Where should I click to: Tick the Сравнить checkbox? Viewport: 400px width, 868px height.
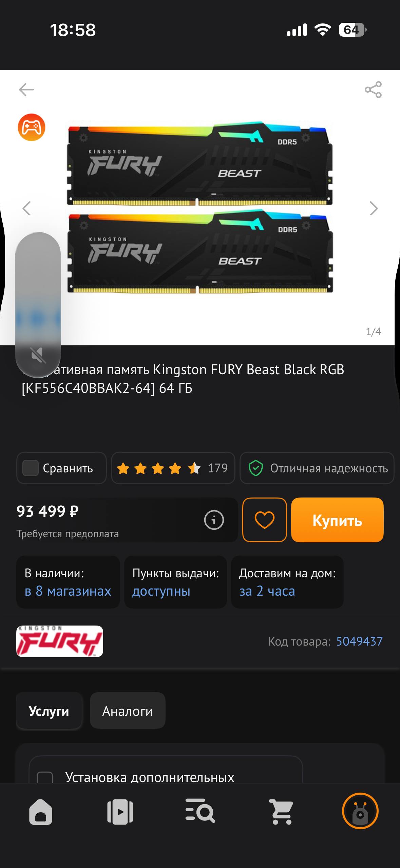(x=30, y=468)
